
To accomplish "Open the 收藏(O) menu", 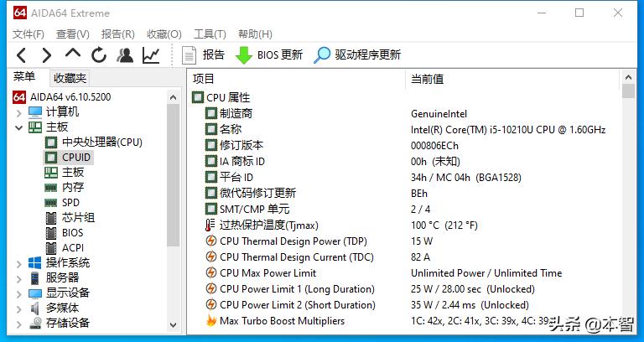I will click(164, 34).
